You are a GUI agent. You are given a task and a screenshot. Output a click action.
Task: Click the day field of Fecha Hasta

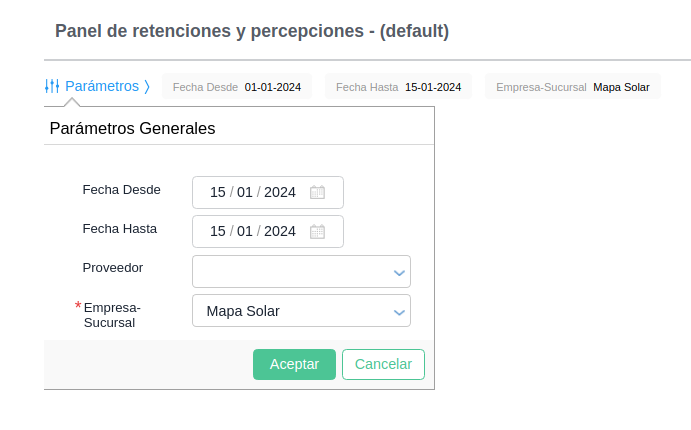pyautogui.click(x=218, y=231)
